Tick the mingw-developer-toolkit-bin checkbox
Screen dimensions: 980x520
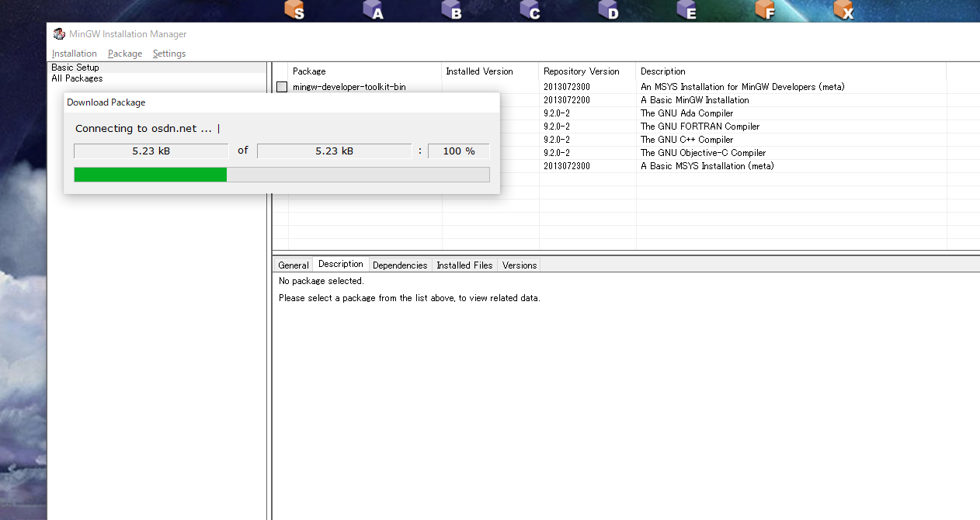(x=282, y=87)
